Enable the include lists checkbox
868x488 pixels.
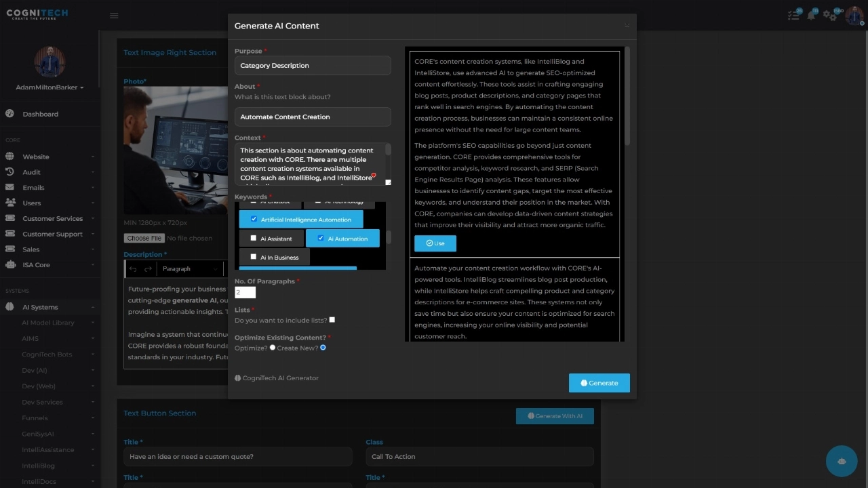[332, 320]
